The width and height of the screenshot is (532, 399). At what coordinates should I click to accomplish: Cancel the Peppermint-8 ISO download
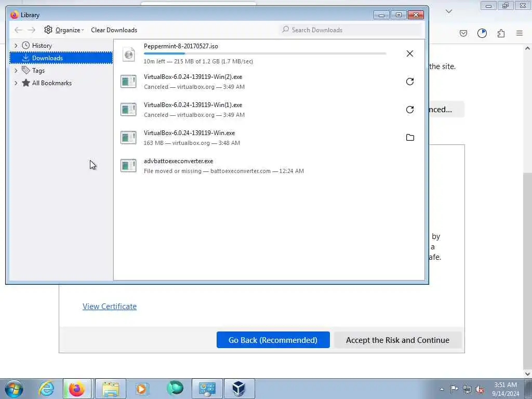click(x=410, y=54)
